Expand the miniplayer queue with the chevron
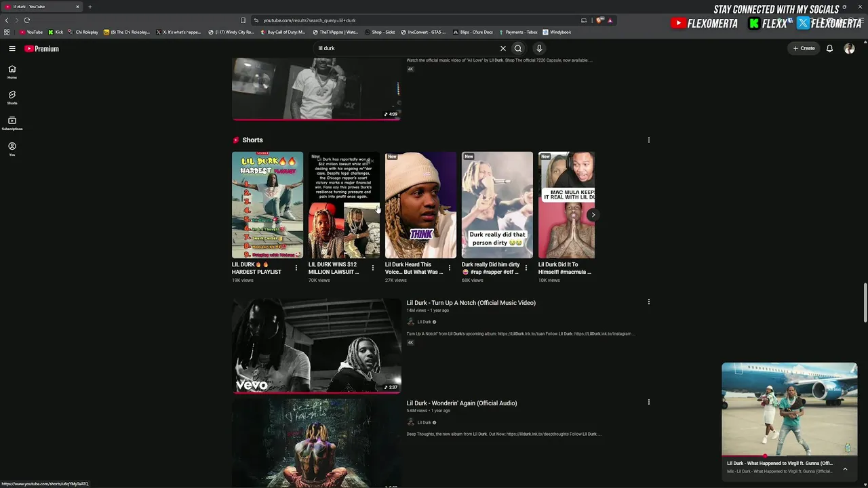868x488 pixels. (845, 469)
